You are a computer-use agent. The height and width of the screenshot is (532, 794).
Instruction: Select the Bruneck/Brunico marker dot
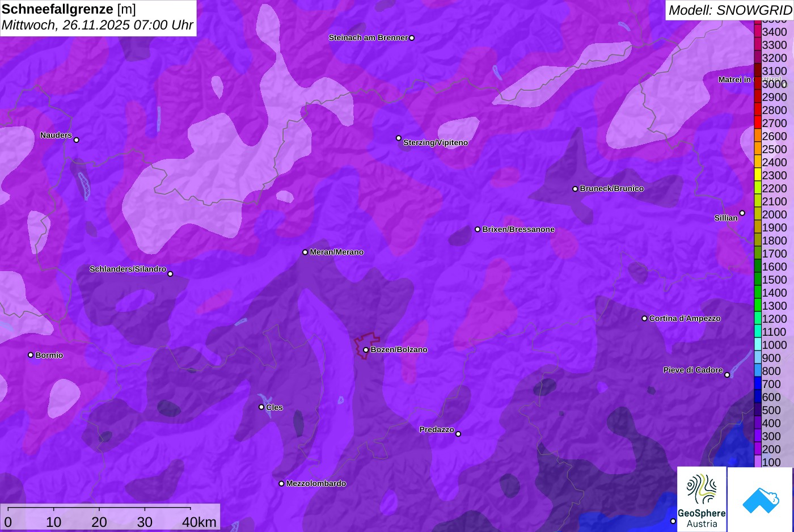pyautogui.click(x=575, y=189)
